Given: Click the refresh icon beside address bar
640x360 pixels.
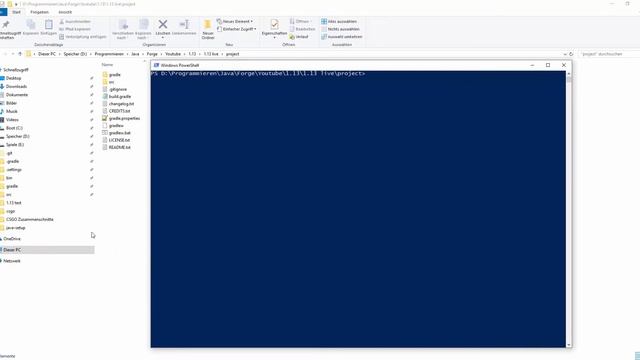Looking at the screenshot, I should (571, 54).
